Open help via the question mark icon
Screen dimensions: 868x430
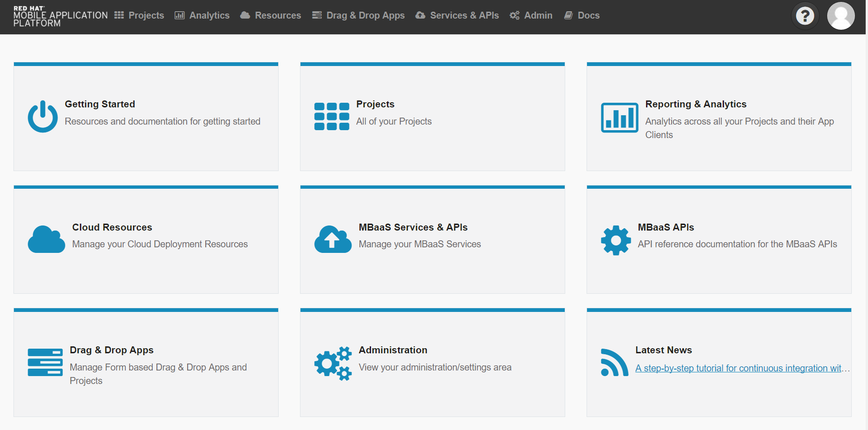(805, 16)
